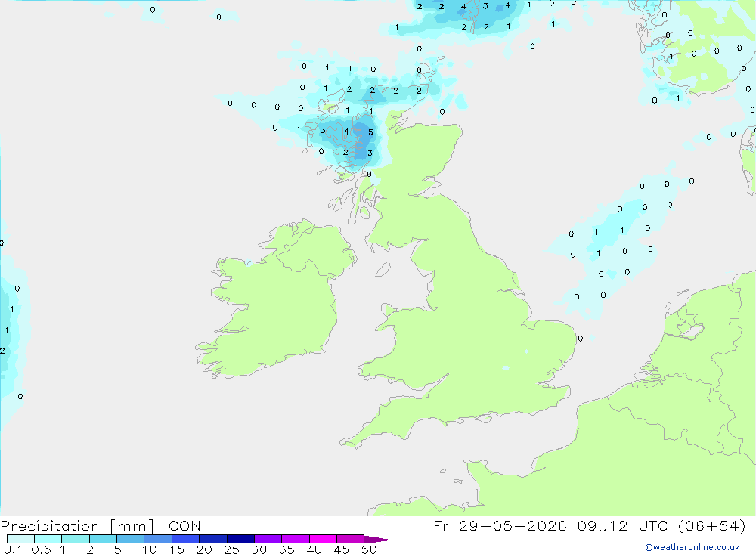Select the lightest 0.1 to 0.5 mm legend swatch
The height and width of the screenshot is (554, 756).
(x=20, y=539)
